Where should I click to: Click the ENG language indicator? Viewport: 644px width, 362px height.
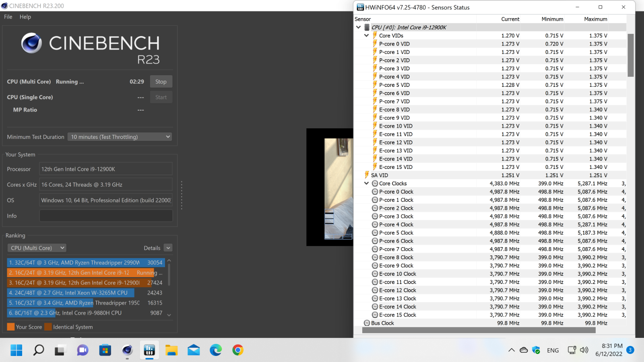553,350
